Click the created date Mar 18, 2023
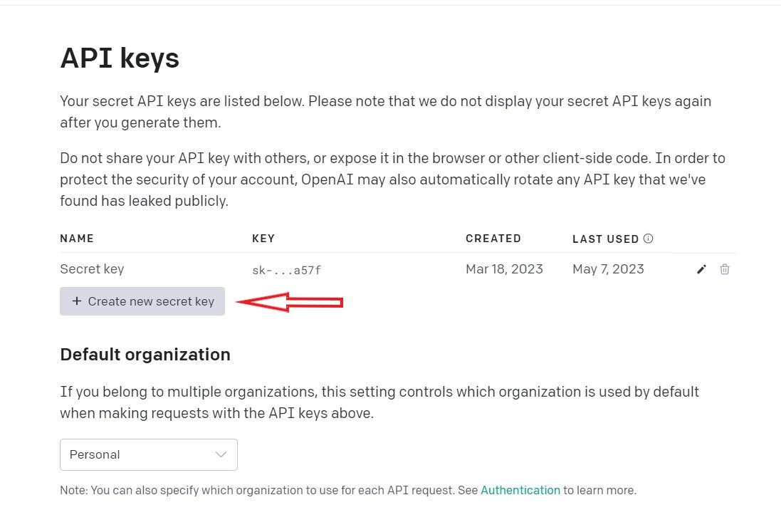Viewport: 781px width, 532px height. tap(504, 269)
